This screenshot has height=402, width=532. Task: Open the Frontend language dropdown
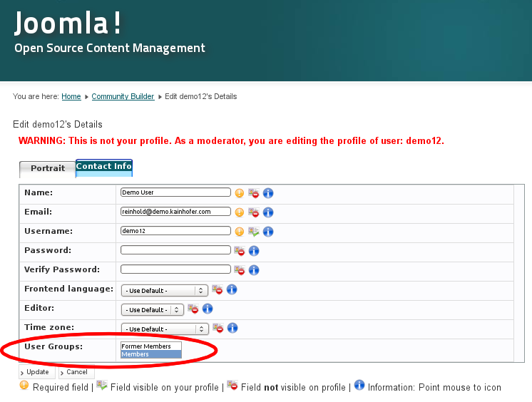pos(164,291)
